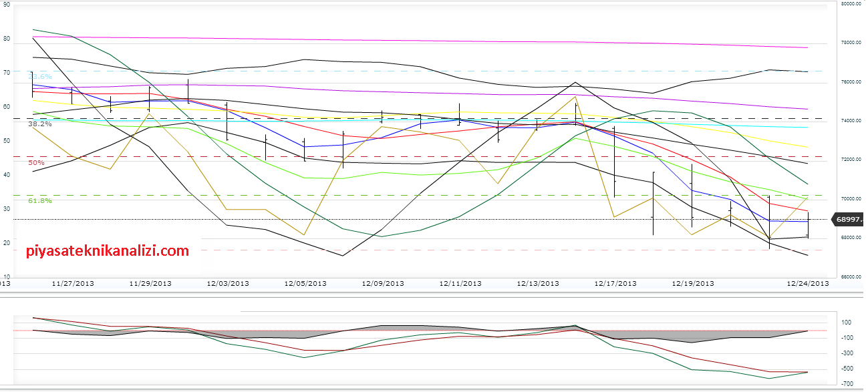The width and height of the screenshot is (868, 392).
Task: Click the 11/29/2013 date label
Action: coord(150,283)
